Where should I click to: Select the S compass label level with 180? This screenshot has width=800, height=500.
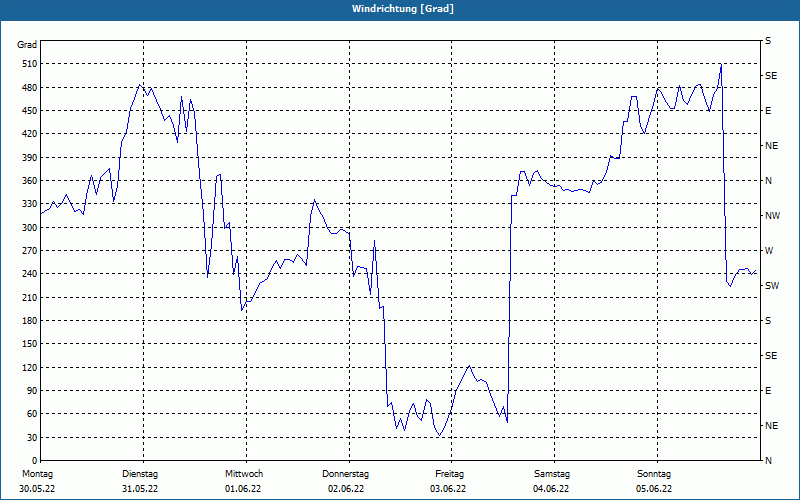coord(768,321)
